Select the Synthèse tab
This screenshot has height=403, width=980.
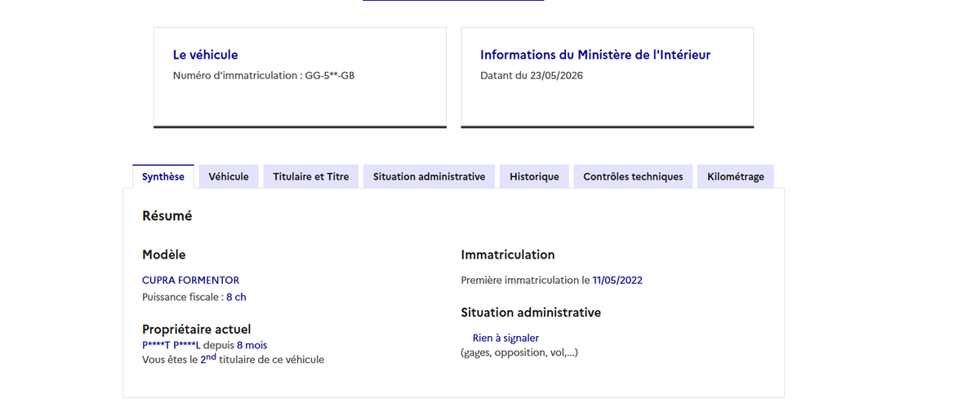point(163,176)
